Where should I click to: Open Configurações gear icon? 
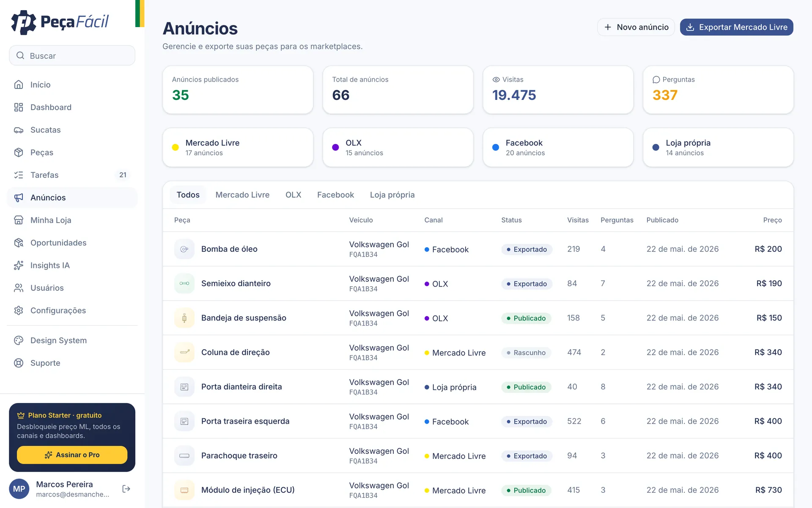point(19,310)
